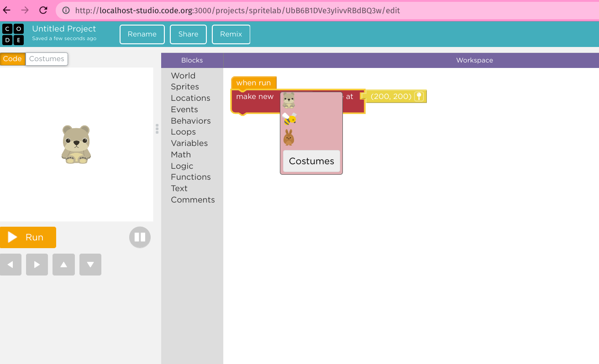Open the Costumes button in the costume picker

tap(311, 161)
